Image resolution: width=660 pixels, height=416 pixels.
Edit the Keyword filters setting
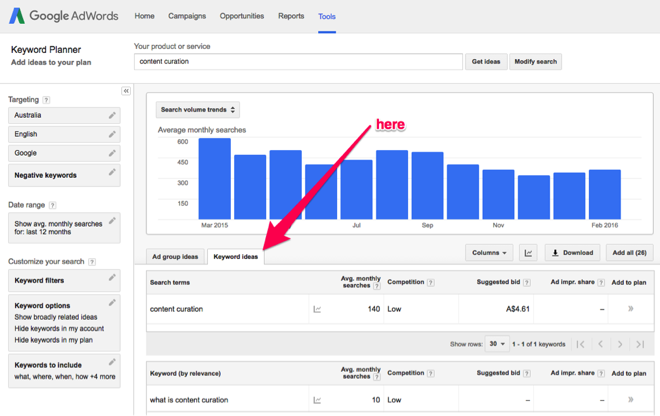pos(112,277)
